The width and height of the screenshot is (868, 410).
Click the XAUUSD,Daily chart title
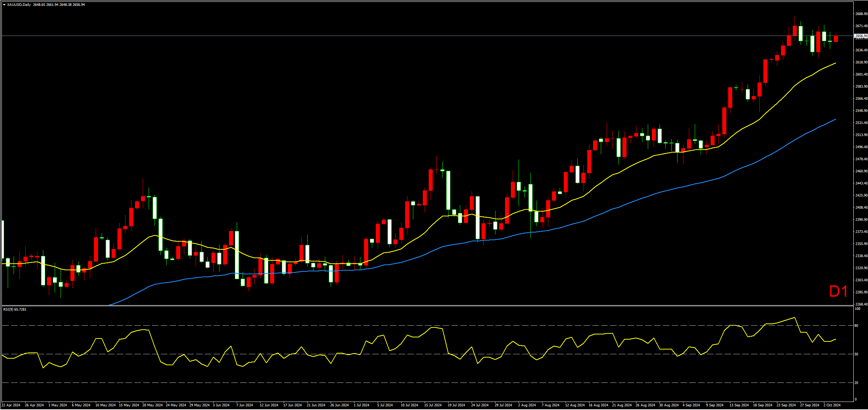19,5
